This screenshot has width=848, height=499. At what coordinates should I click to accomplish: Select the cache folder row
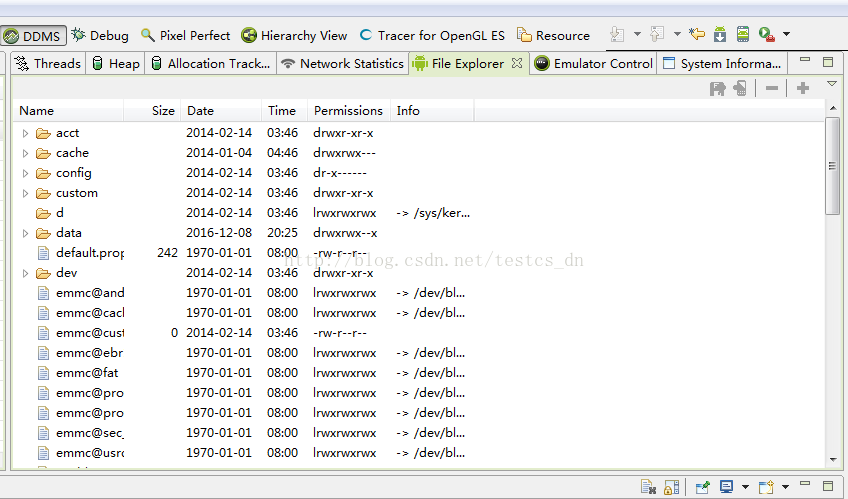419,153
